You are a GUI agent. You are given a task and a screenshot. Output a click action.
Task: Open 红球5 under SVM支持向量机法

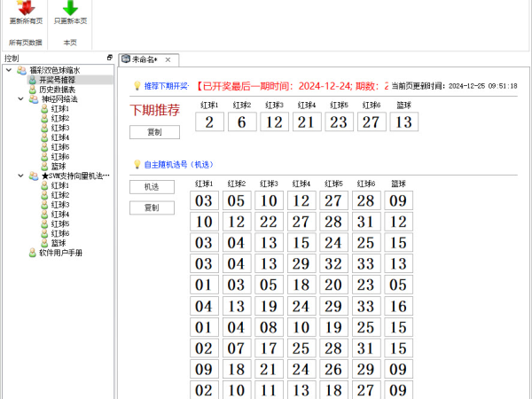click(60, 224)
